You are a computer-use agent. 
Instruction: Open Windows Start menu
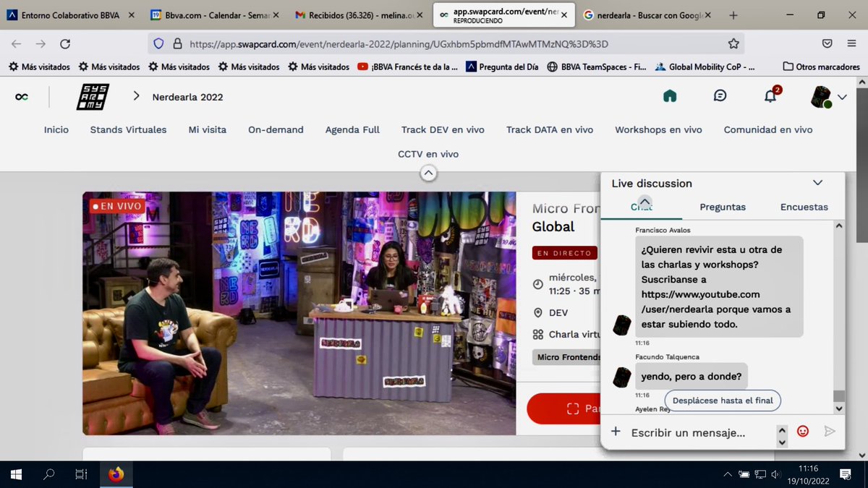pos(15,474)
